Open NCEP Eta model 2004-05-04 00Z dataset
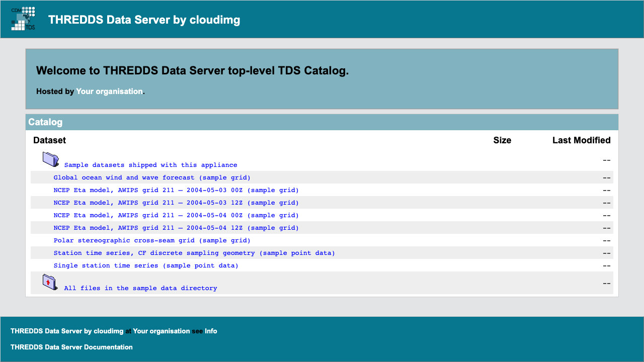The height and width of the screenshot is (362, 644). tap(176, 215)
